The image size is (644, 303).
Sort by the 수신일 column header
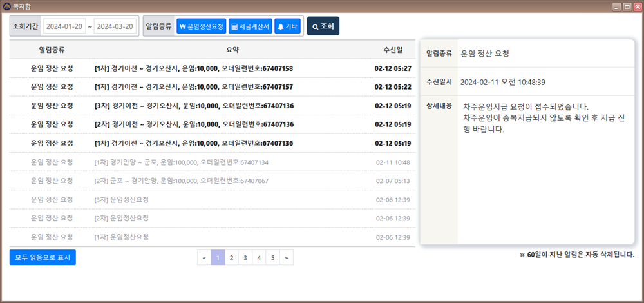(392, 50)
